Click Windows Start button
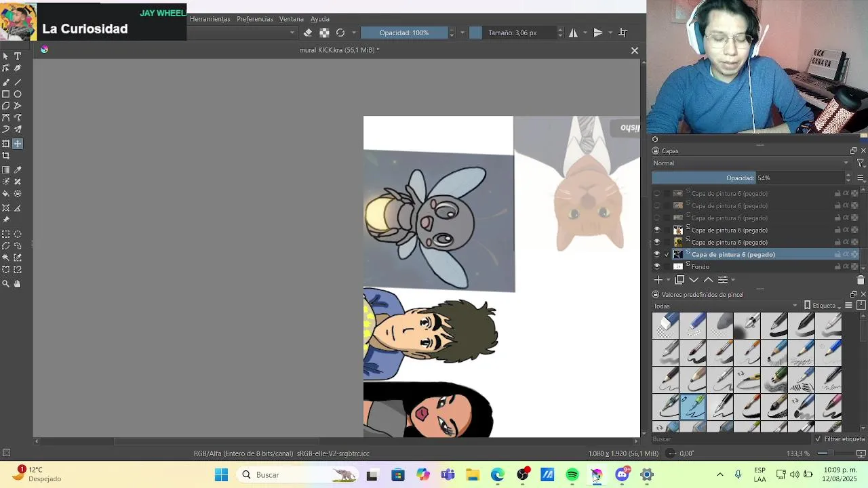 (x=222, y=475)
